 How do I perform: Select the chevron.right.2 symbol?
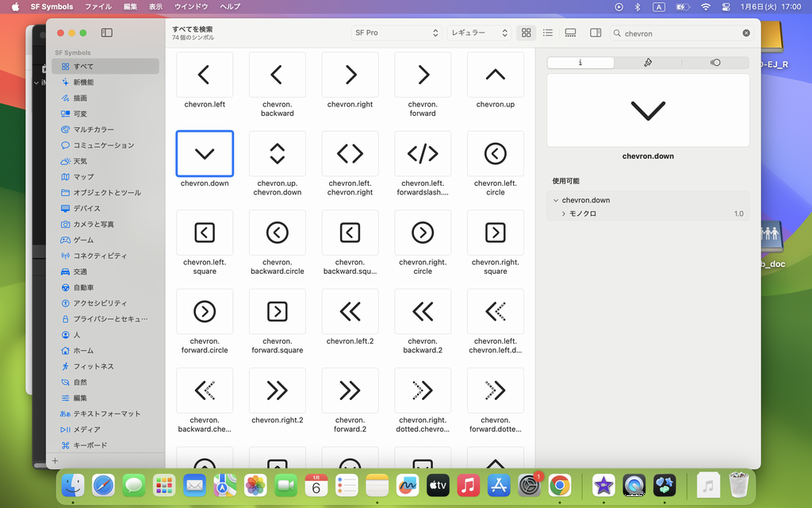click(277, 391)
